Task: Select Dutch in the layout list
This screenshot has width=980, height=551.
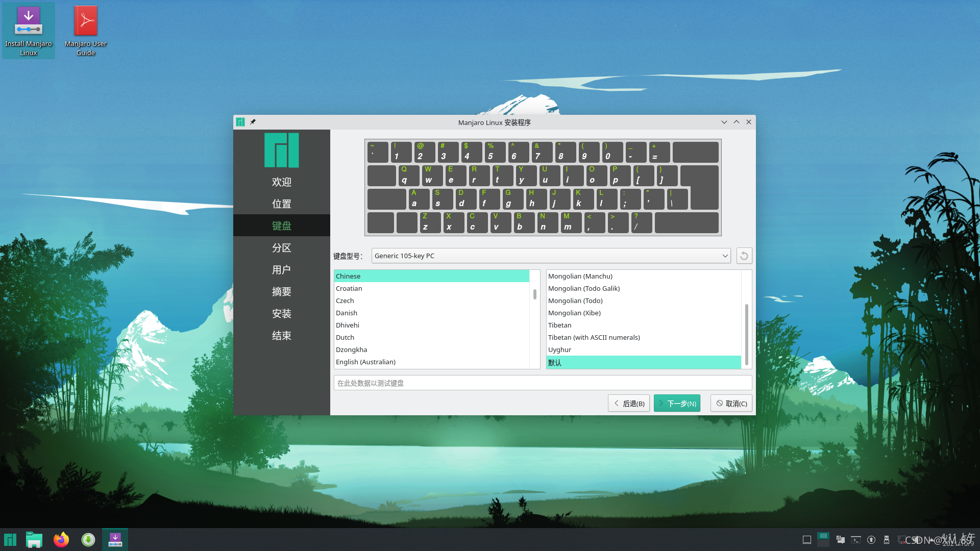Action: [431, 337]
